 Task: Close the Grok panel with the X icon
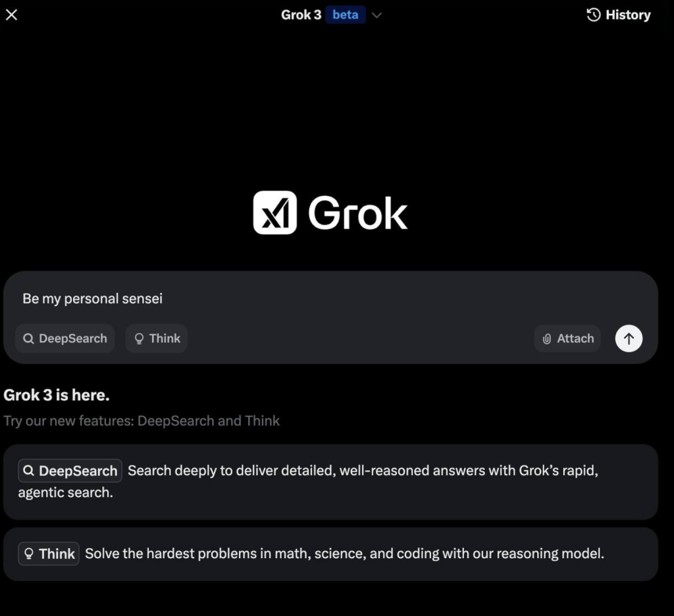(11, 15)
